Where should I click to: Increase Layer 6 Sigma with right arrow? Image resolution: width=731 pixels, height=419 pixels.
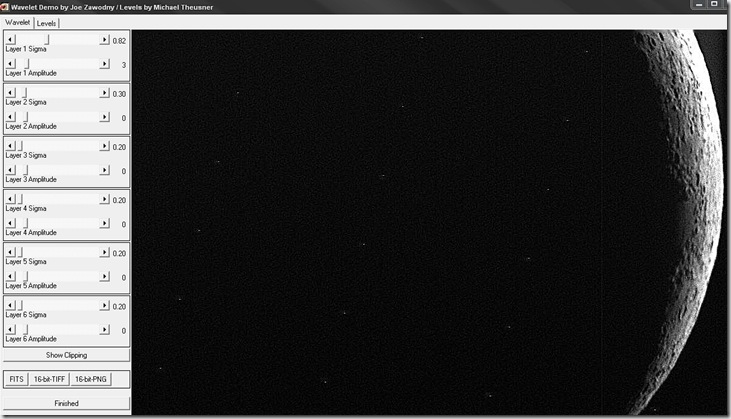point(104,305)
